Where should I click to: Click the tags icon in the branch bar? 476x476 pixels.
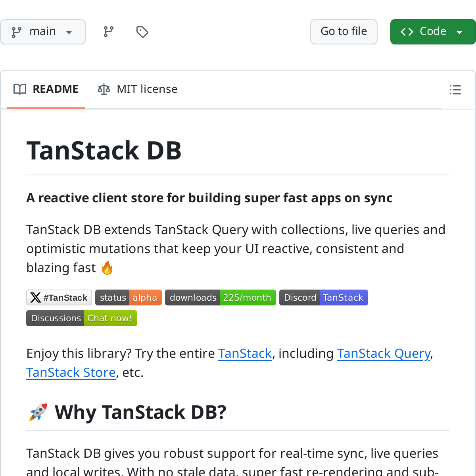[142, 31]
